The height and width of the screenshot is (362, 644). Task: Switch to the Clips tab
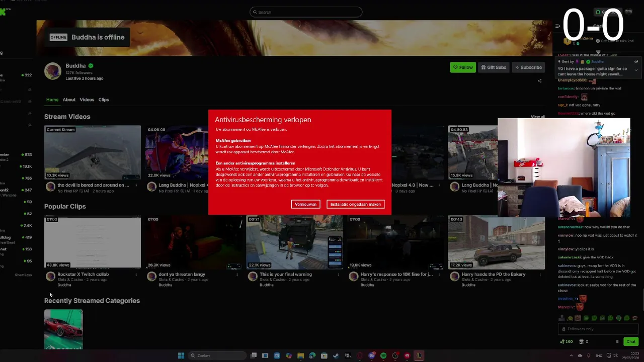coord(104,100)
